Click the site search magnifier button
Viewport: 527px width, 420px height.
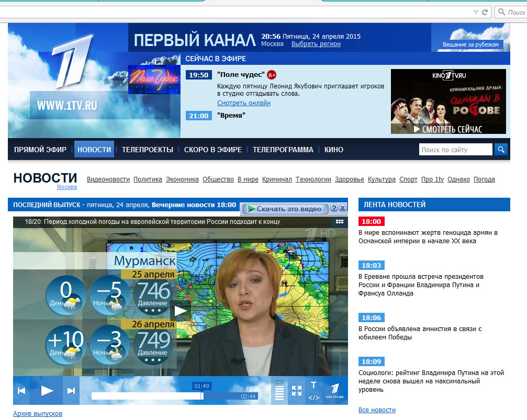pyautogui.click(x=501, y=150)
